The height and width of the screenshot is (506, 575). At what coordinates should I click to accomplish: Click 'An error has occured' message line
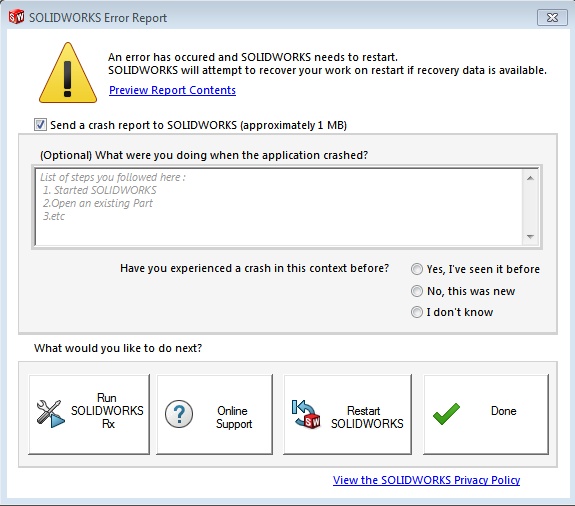coord(253,57)
